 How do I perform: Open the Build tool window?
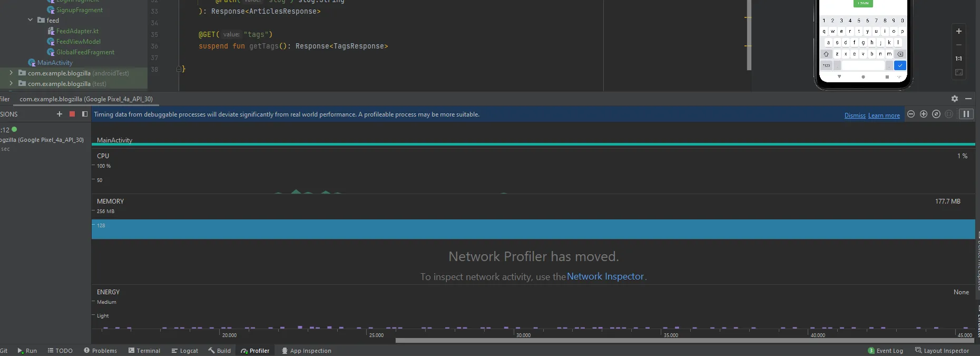219,351
